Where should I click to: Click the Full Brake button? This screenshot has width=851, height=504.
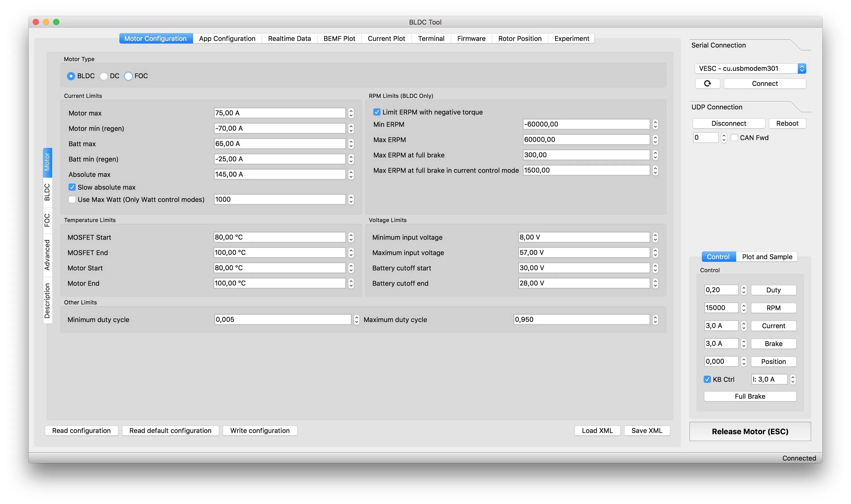[x=750, y=396]
